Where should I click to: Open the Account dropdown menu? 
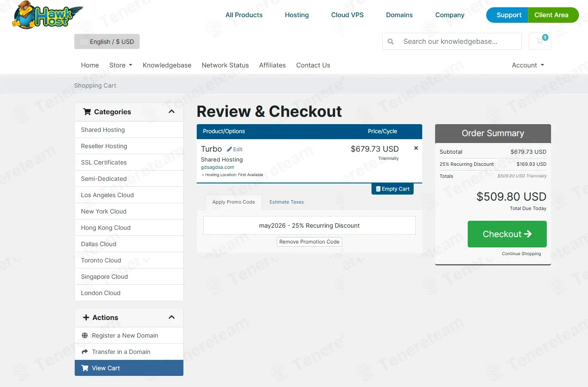528,65
